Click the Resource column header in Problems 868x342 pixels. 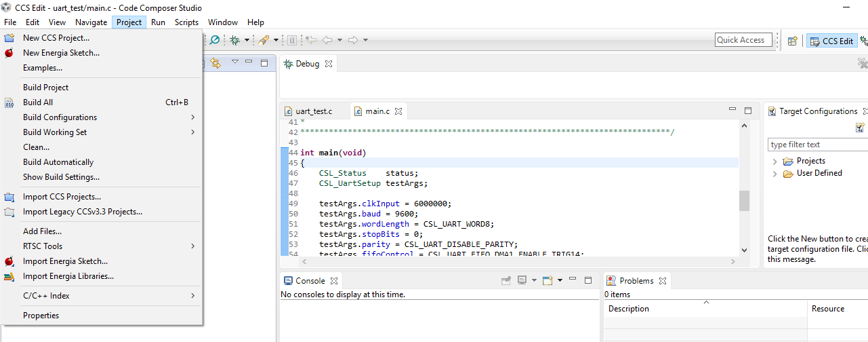click(x=837, y=309)
